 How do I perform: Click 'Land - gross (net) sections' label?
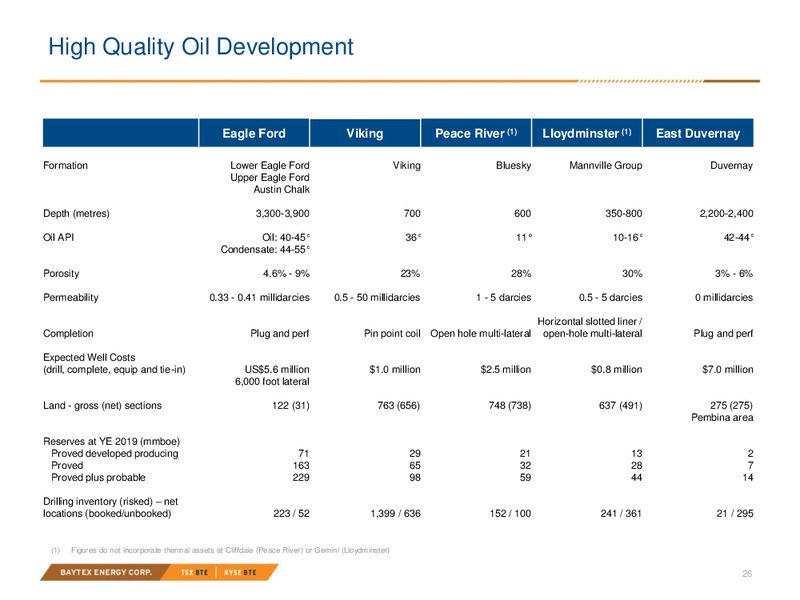(102, 405)
